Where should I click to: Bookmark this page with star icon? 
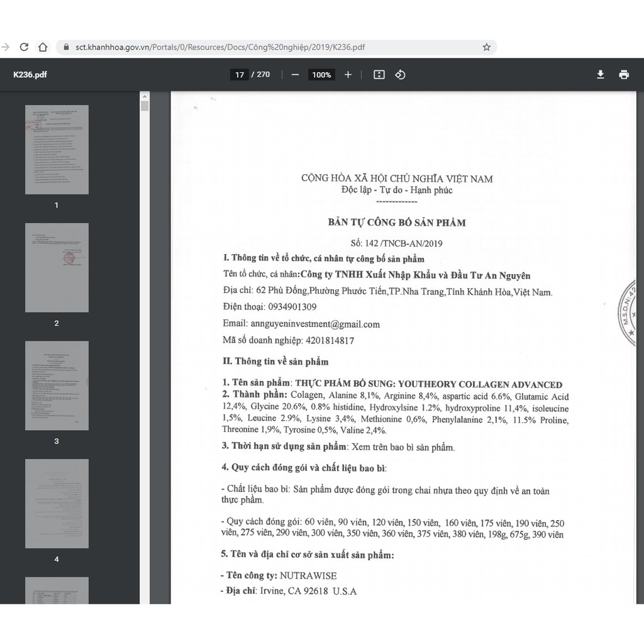click(486, 47)
